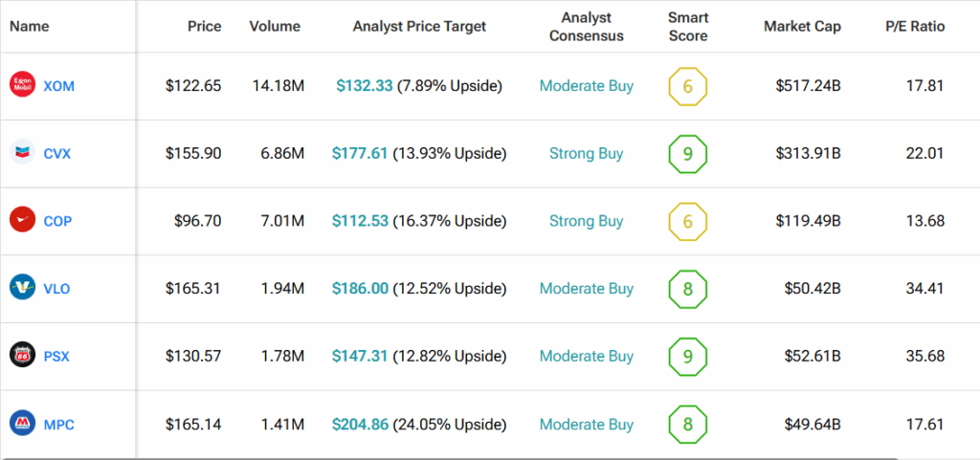Click the Valero company logo icon
Viewport: 980px width, 460px height.
(x=23, y=289)
